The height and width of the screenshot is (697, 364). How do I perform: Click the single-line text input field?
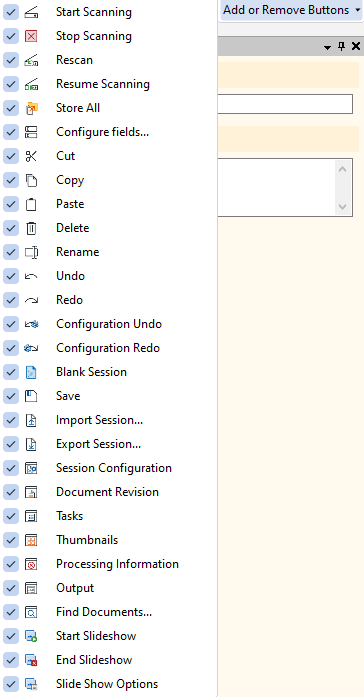pyautogui.click(x=285, y=104)
